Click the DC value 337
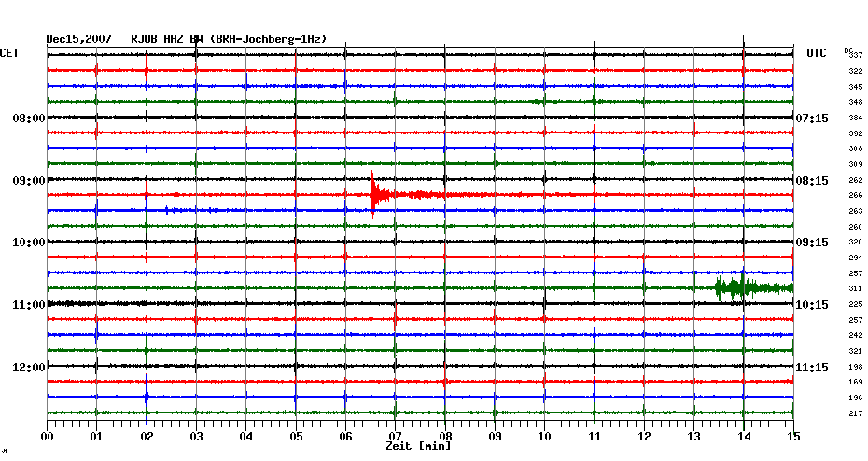This screenshot has height=461, width=868. point(857,55)
